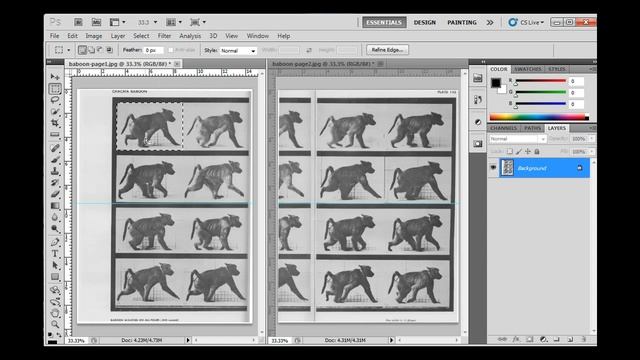The width and height of the screenshot is (640, 360).
Task: Select the Path Selection tool
Action: [55, 265]
